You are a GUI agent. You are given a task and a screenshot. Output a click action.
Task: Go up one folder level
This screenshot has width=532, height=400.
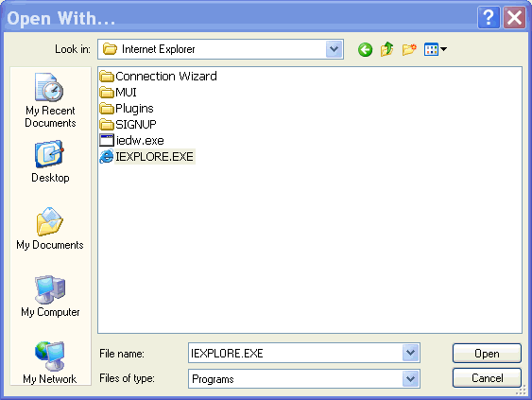[386, 49]
